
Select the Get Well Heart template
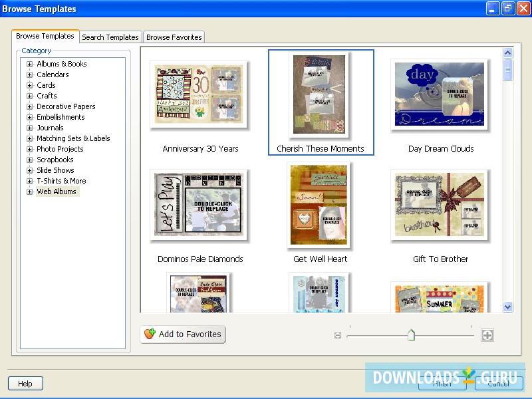(x=321, y=205)
